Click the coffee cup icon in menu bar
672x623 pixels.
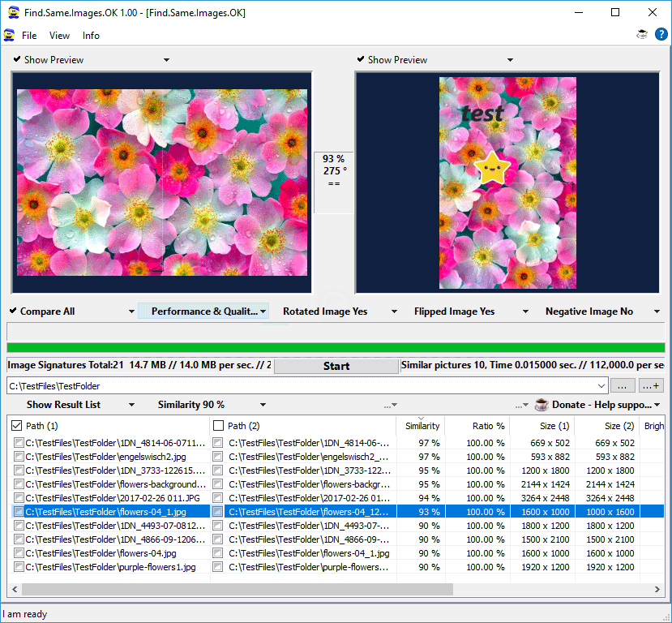(x=642, y=35)
